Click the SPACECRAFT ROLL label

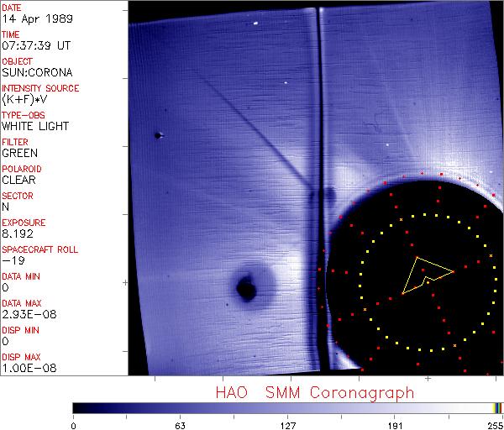click(39, 249)
